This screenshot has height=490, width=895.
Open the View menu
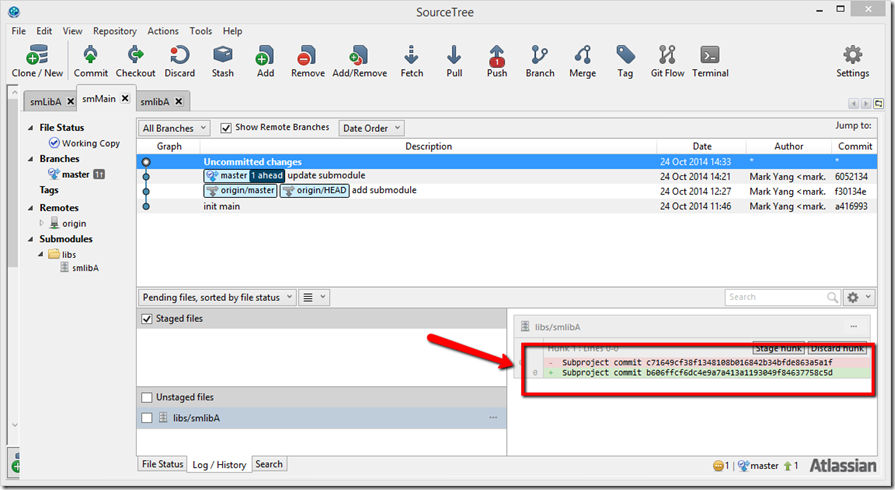[72, 31]
